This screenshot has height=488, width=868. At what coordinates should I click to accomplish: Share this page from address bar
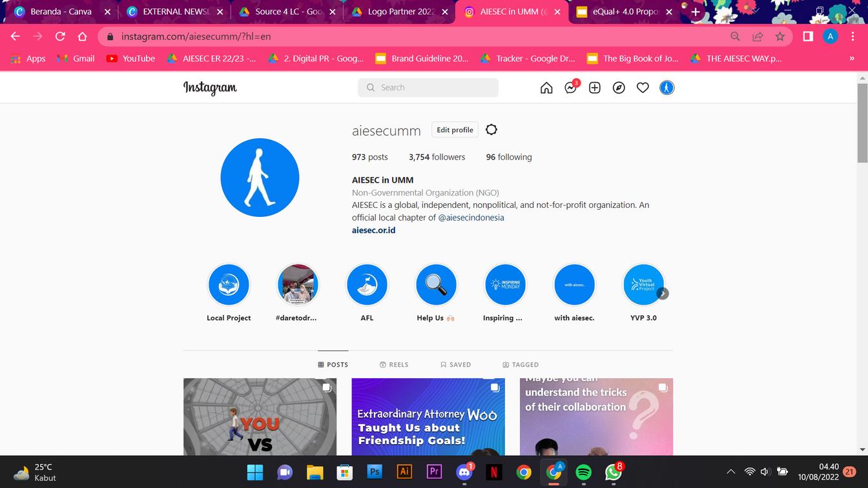[x=758, y=36]
